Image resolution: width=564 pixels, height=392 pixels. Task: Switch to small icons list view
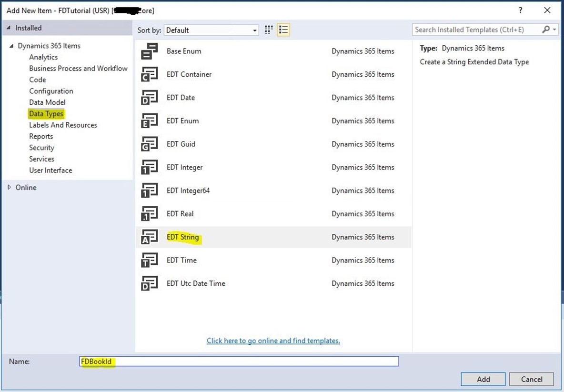click(x=283, y=30)
